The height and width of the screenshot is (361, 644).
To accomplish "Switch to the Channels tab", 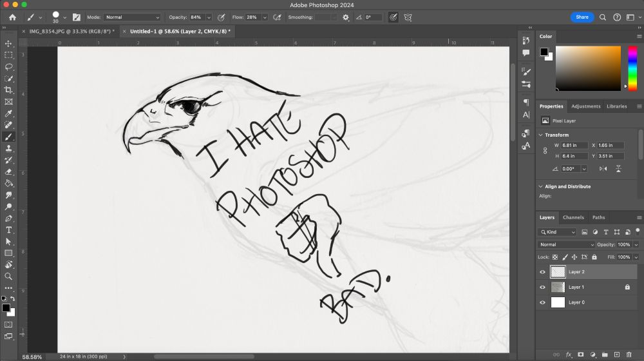I will tap(573, 218).
